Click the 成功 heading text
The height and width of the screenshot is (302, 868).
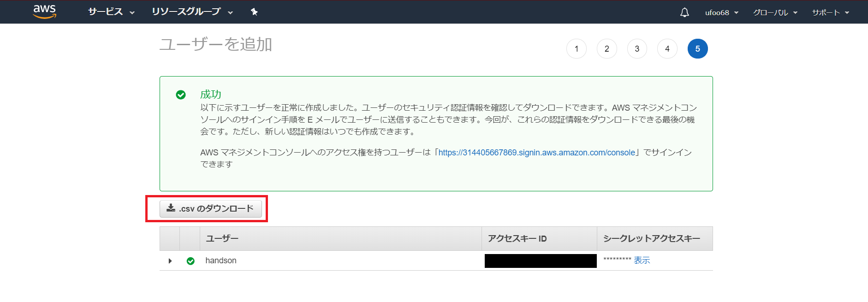click(x=211, y=95)
